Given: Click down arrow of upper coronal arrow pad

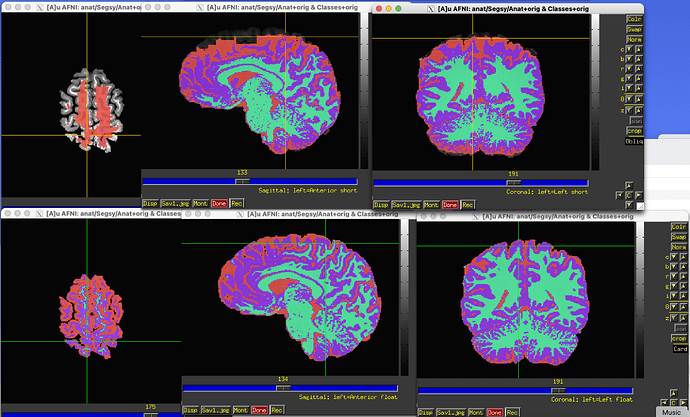Looking at the screenshot, I should pyautogui.click(x=629, y=205).
